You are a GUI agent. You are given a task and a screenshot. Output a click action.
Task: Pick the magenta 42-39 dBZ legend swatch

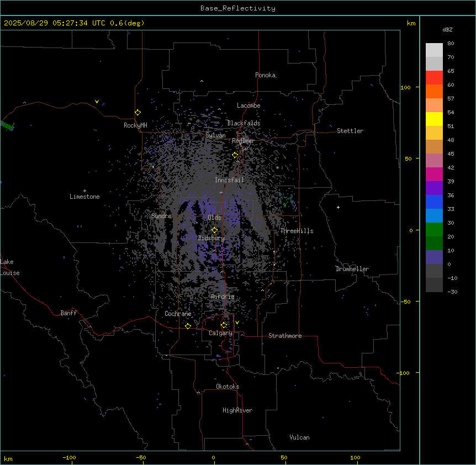tap(434, 174)
